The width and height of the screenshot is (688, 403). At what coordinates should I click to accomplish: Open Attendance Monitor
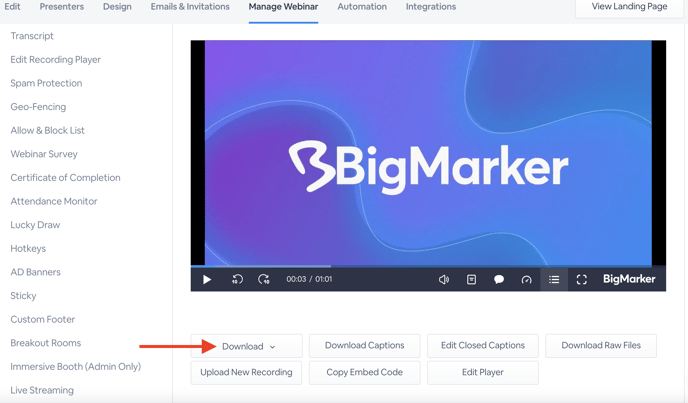[54, 202]
